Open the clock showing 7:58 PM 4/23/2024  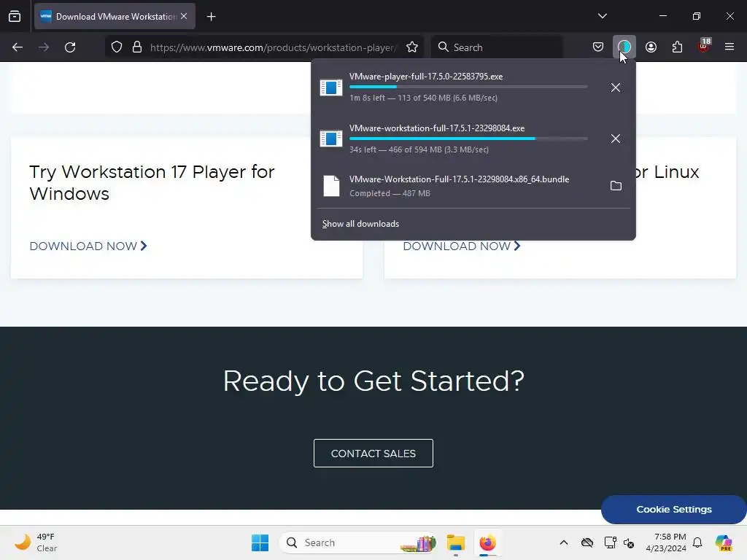point(666,542)
